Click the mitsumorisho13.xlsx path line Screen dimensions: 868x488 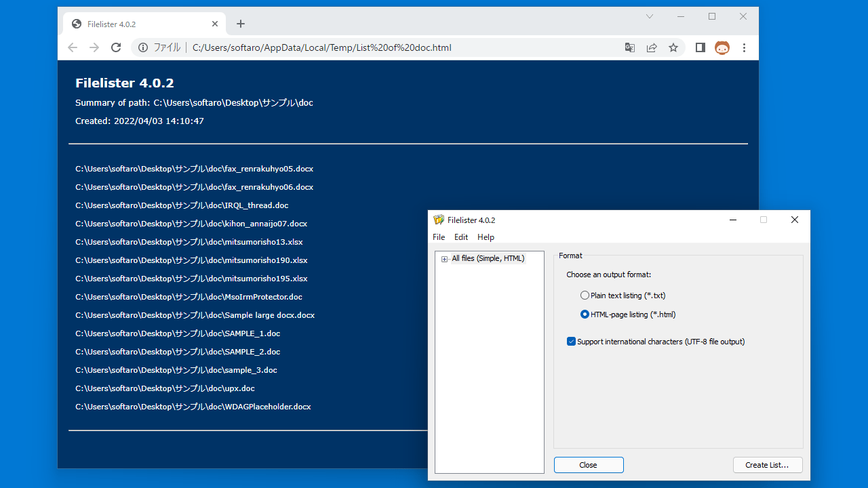pyautogui.click(x=189, y=242)
